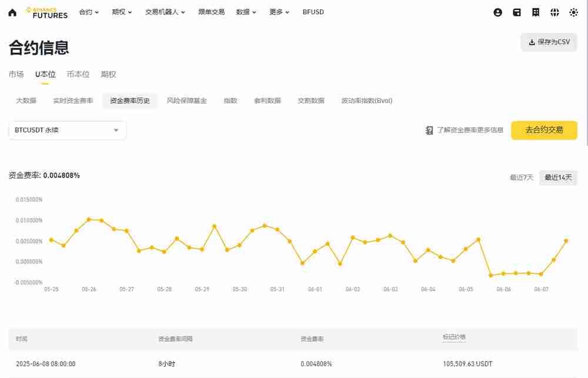Image resolution: width=588 pixels, height=378 pixels.
Task: Open the wallet icon in the header
Action: (516, 12)
